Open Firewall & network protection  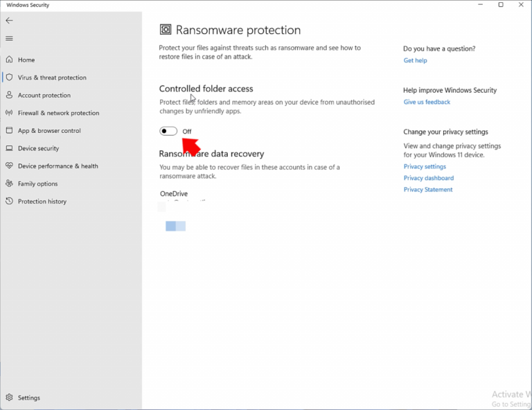58,113
